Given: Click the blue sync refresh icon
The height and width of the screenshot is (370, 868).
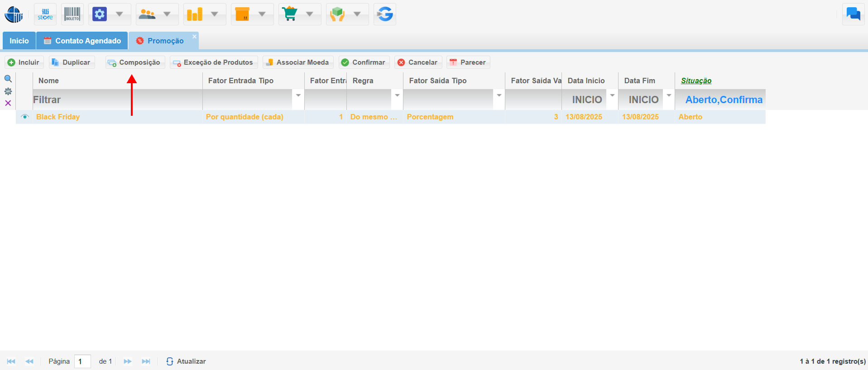Looking at the screenshot, I should [x=384, y=14].
